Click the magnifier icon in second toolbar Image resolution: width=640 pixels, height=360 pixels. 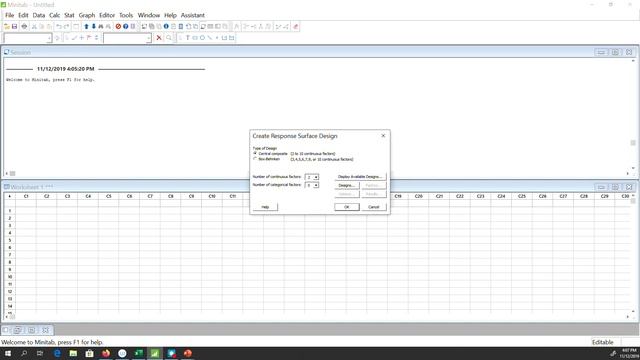(x=169, y=38)
